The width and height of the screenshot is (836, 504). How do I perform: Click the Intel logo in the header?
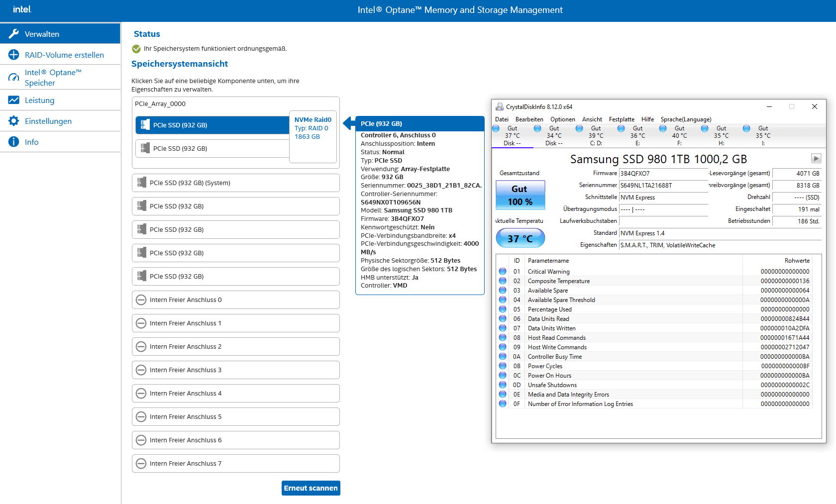click(x=22, y=9)
